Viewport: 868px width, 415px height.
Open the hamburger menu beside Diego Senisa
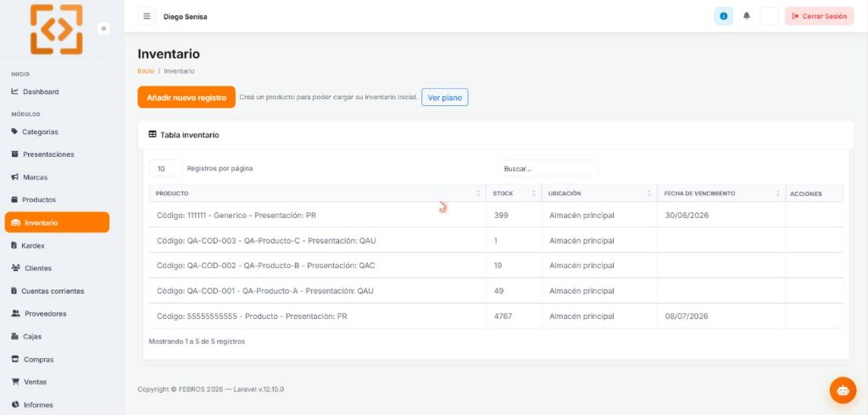[147, 16]
